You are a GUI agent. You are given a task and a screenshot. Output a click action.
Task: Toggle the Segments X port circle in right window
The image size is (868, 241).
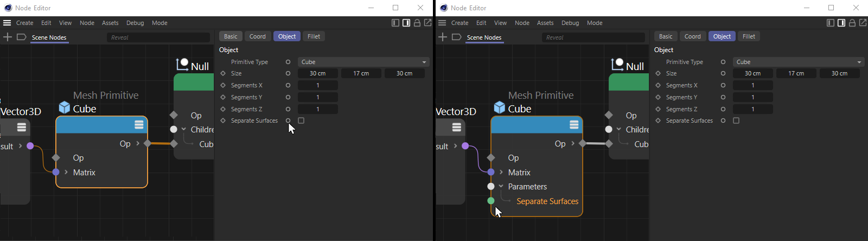723,85
